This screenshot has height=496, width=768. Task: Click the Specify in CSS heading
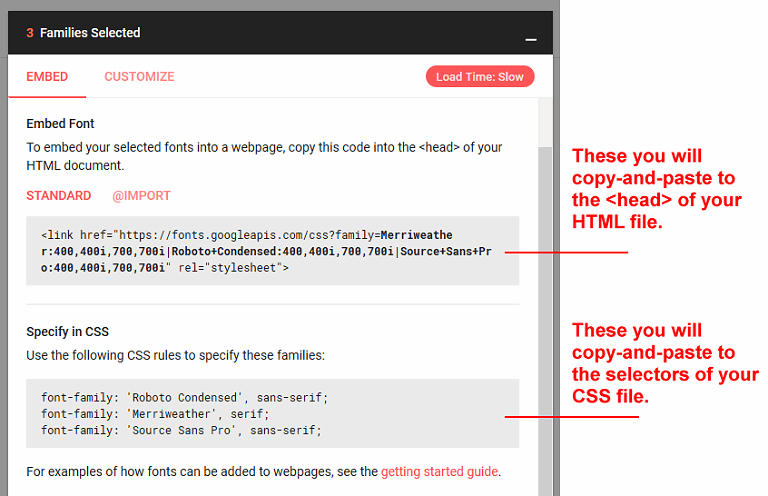coord(68,332)
